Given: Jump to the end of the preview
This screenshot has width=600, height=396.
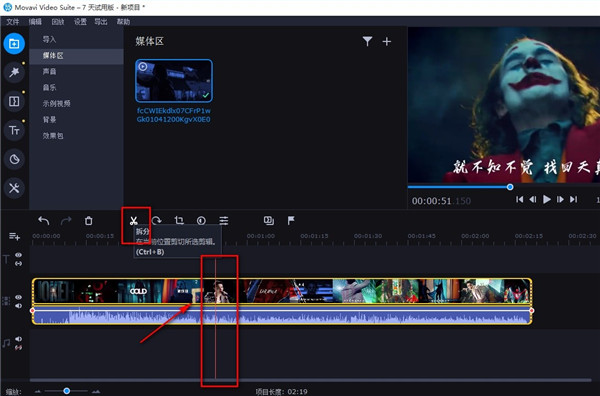Looking at the screenshot, I should pos(573,199).
